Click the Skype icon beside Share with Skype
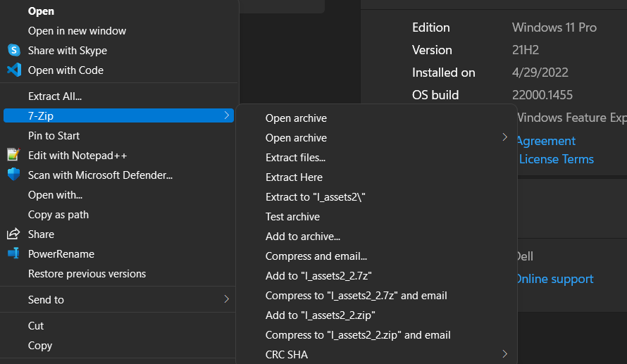 click(14, 51)
